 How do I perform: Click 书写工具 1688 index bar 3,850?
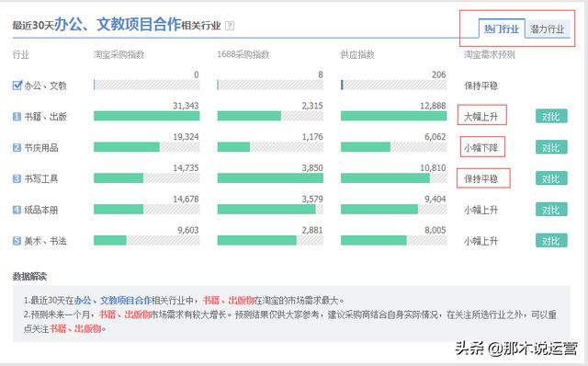coord(270,178)
